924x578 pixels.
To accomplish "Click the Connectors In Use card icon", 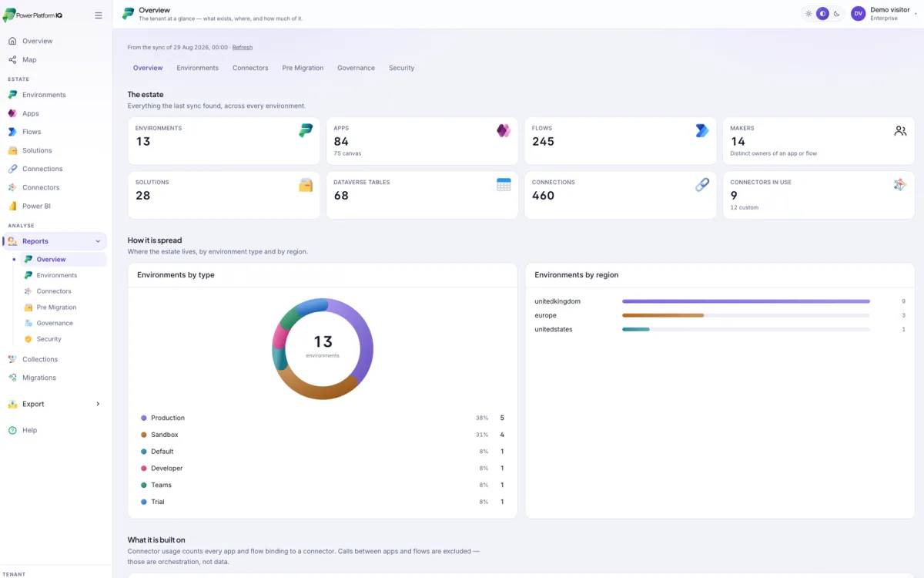I will pos(900,185).
